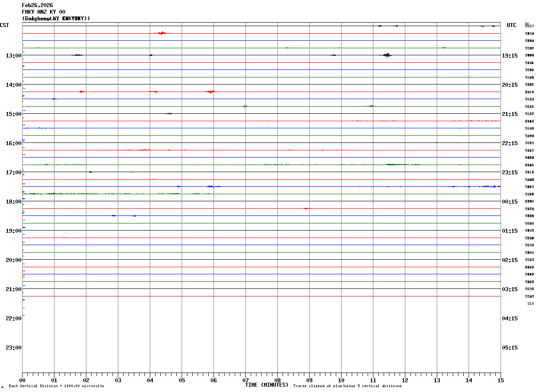Click the 18:00 CST time label
The width and height of the screenshot is (536, 392).
click(x=13, y=201)
